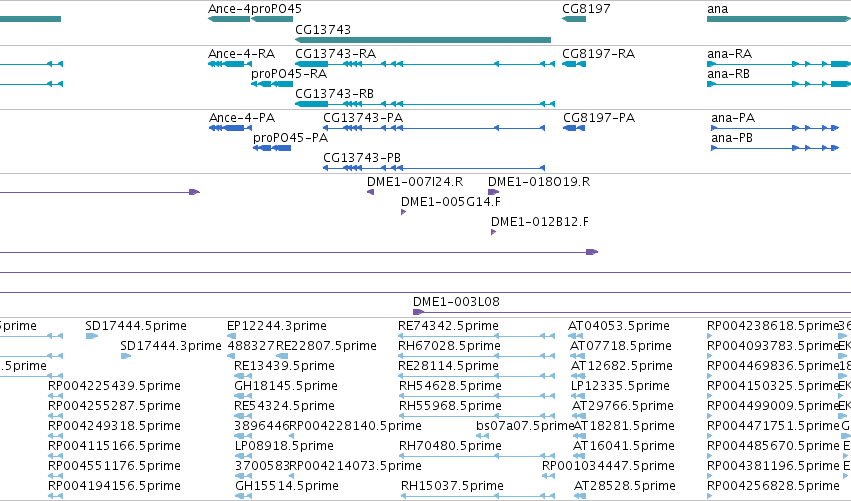Click the LP12335.5prime EST label
Image resolution: width=851 pixels, height=501 pixels.
(x=620, y=386)
